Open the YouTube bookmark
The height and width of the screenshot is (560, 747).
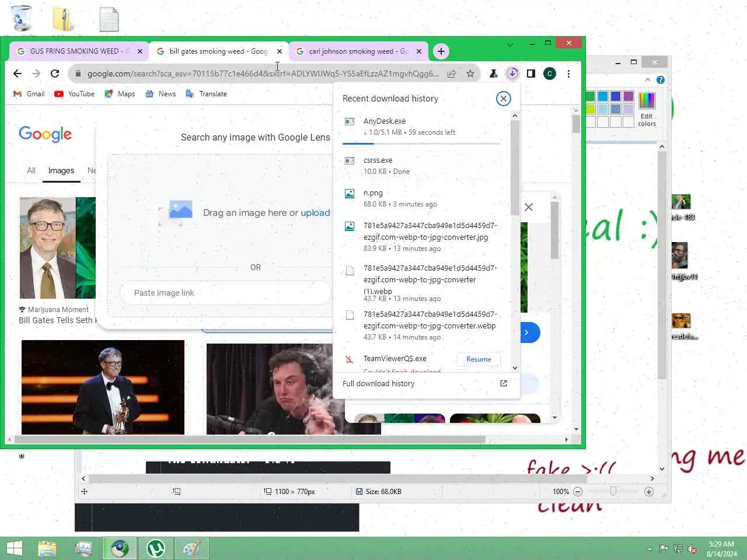pos(74,94)
